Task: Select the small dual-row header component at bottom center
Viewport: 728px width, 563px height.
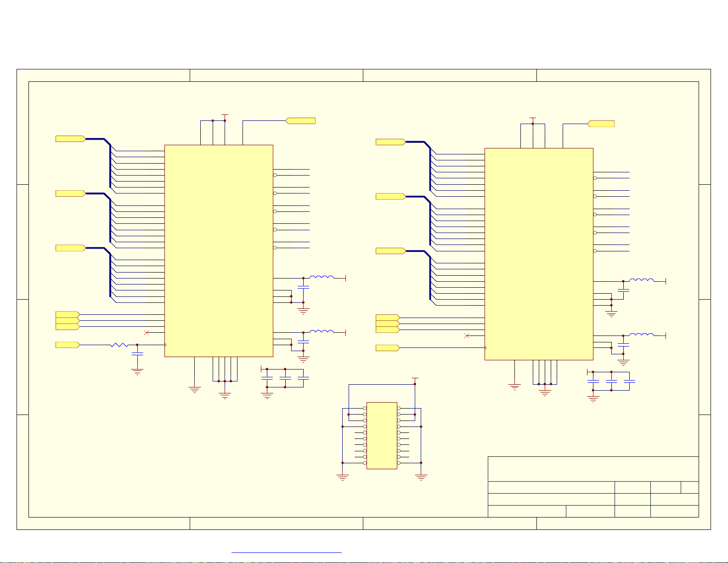Action: point(382,436)
